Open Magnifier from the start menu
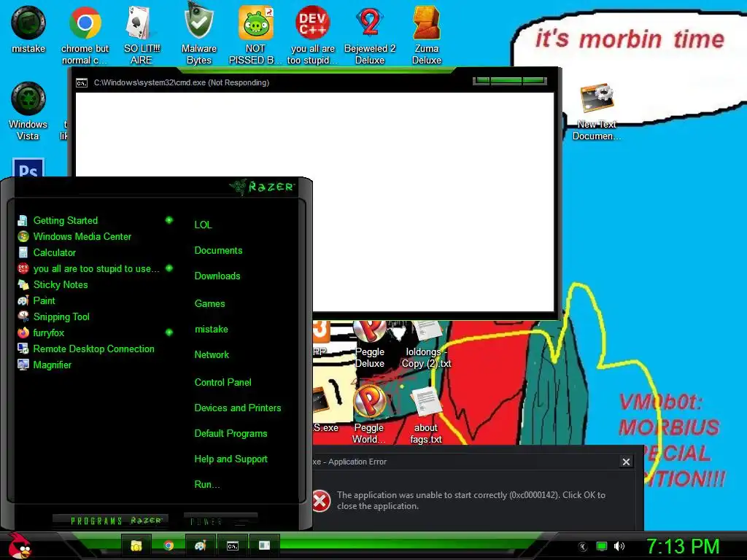747x560 pixels. click(x=44, y=365)
